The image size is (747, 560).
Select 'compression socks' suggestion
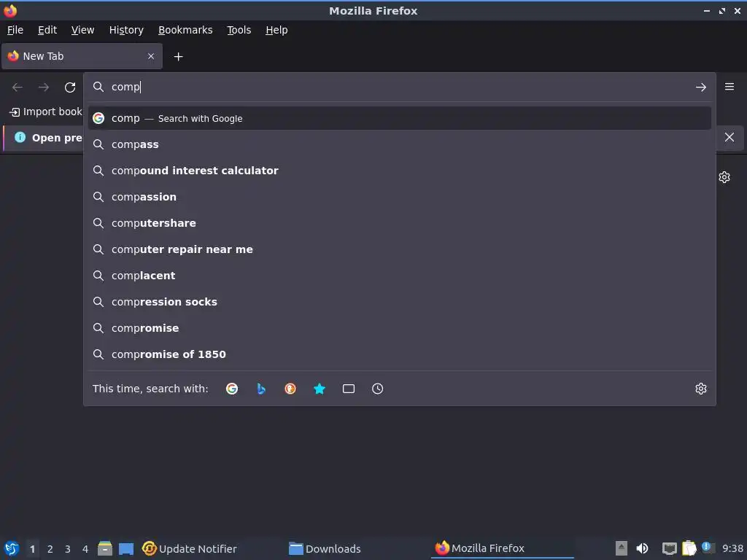pos(399,301)
